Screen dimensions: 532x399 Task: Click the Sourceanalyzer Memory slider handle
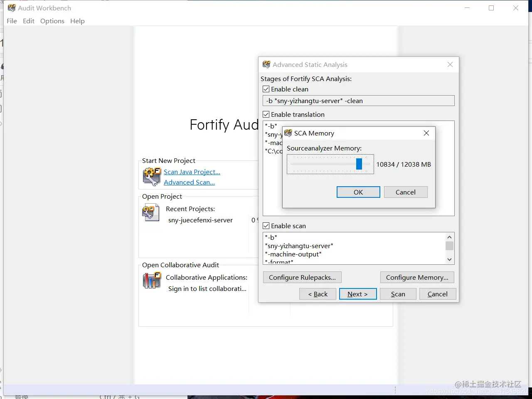[359, 164]
